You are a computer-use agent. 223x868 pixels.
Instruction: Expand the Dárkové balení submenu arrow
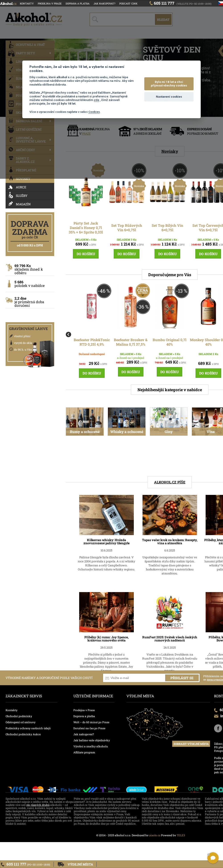click(50, 121)
